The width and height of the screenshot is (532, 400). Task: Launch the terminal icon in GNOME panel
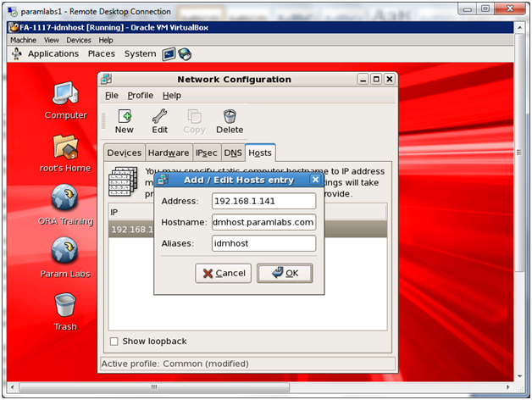click(x=169, y=54)
